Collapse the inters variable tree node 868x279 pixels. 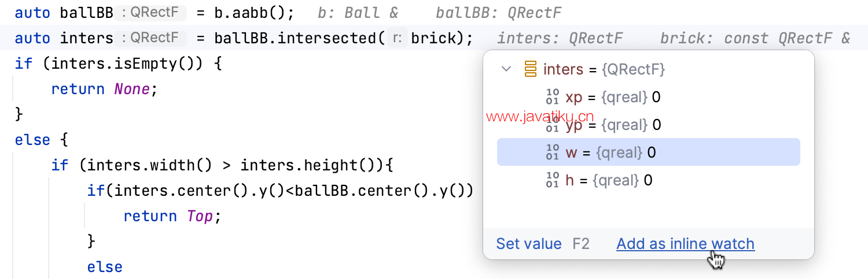[506, 69]
